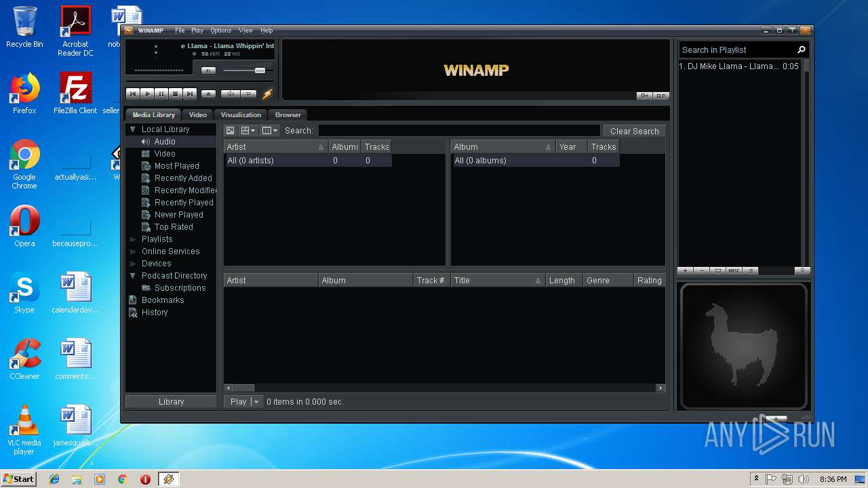Viewport: 868px width, 488px height.
Task: Sort by the Artist column in the top artists pane
Action: pos(275,147)
